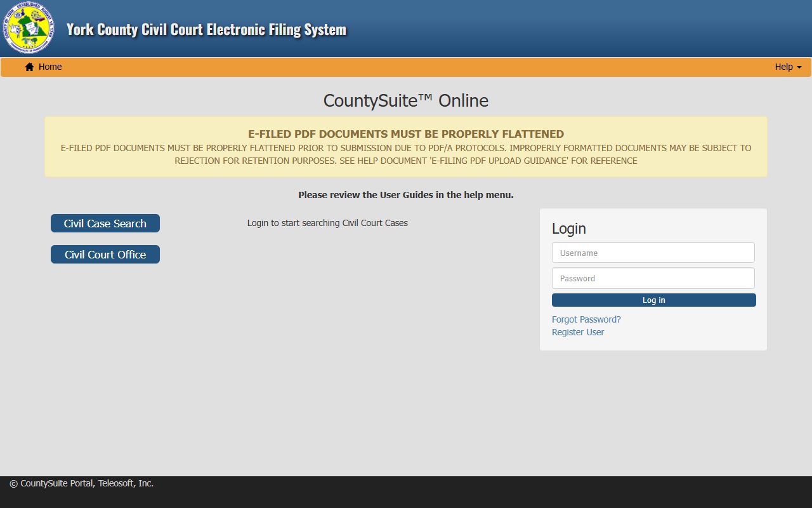Click the CountySuite Portal copyright footer text

pyautogui.click(x=82, y=483)
